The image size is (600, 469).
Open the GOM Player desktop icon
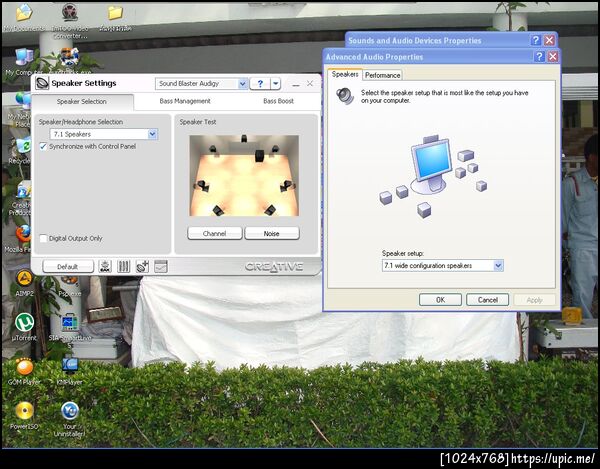click(x=24, y=371)
